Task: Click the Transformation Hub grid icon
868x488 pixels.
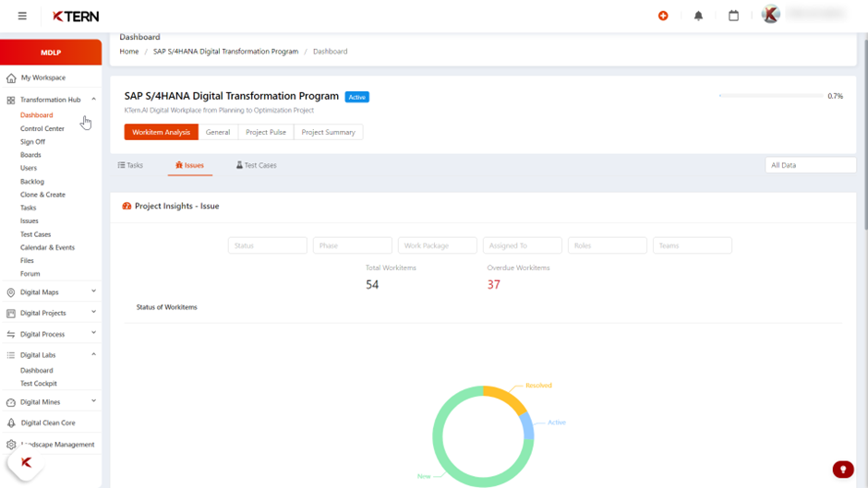Action: (10, 101)
